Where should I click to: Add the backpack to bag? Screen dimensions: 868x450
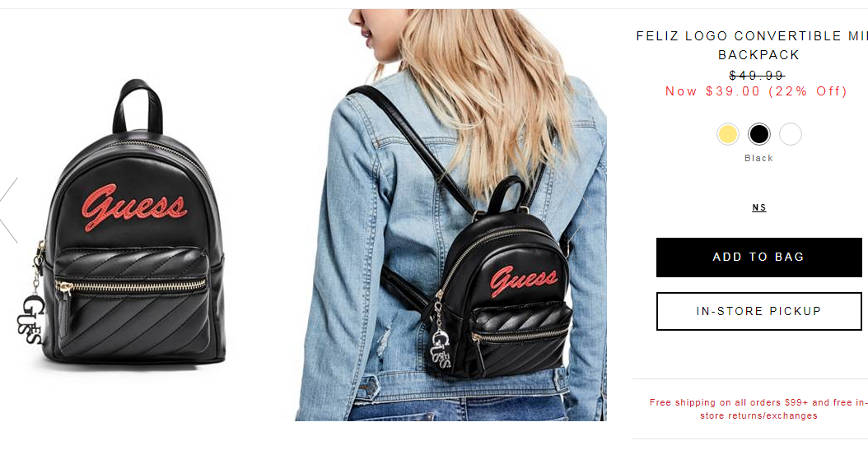(x=759, y=257)
